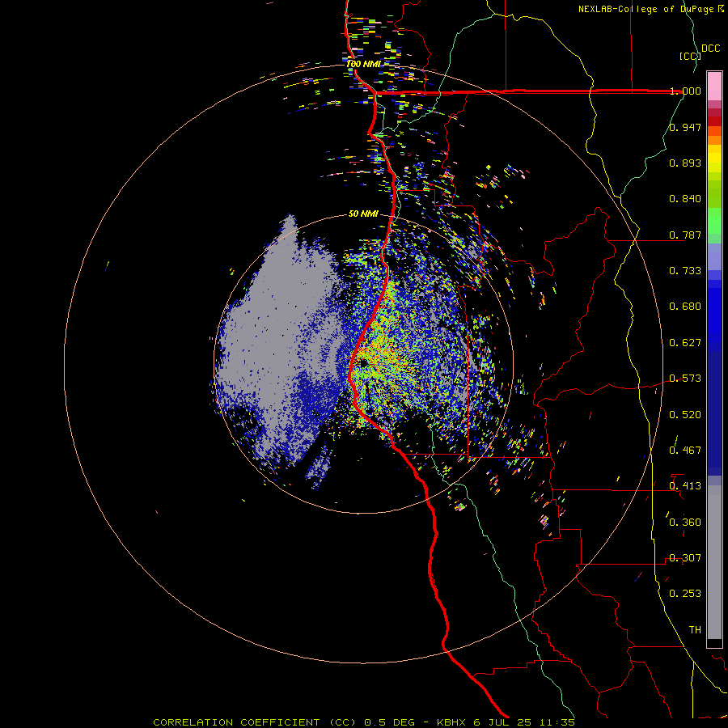This screenshot has width=728, height=728.
Task: Click the Correlation Coefficient KBHX caption text
Action: click(364, 722)
